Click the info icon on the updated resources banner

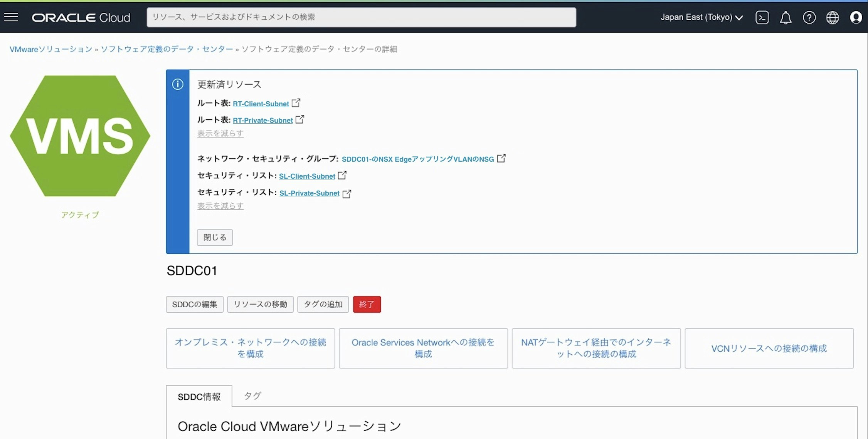178,84
